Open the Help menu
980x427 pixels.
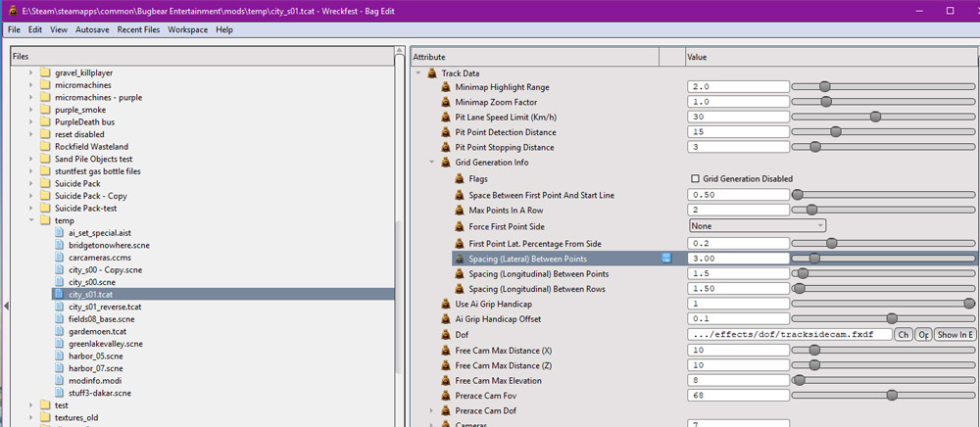(223, 29)
